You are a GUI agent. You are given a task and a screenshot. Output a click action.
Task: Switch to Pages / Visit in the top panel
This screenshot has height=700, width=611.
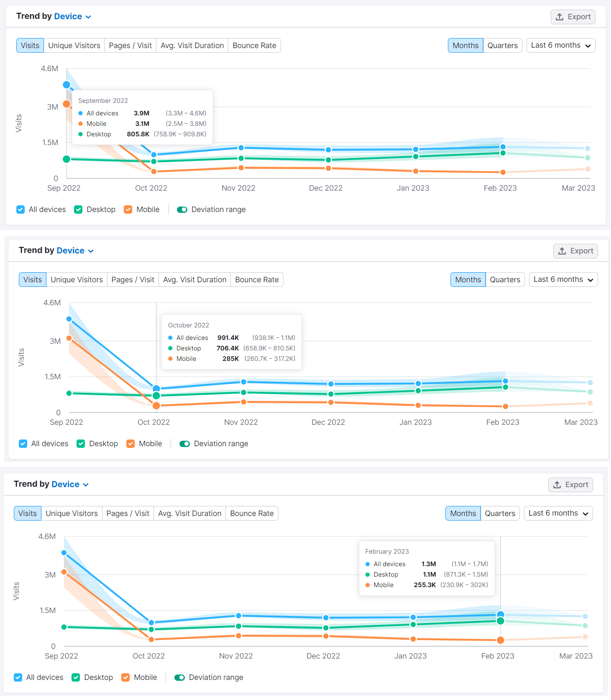click(x=130, y=46)
